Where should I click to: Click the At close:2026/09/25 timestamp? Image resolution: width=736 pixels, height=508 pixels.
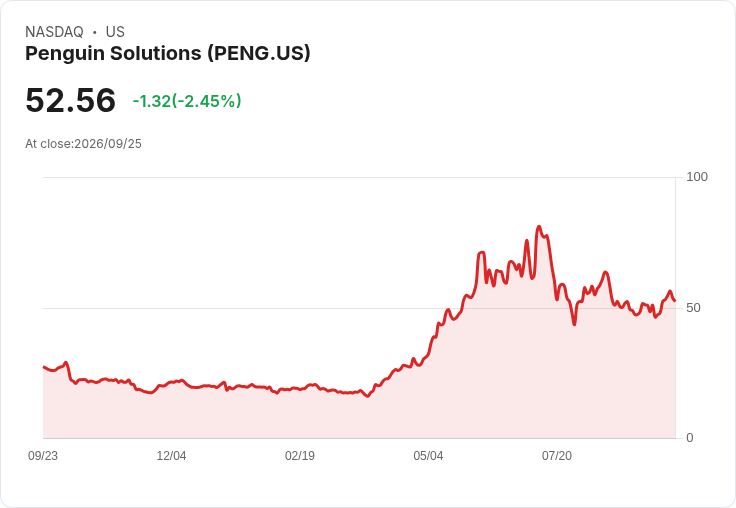tap(84, 144)
